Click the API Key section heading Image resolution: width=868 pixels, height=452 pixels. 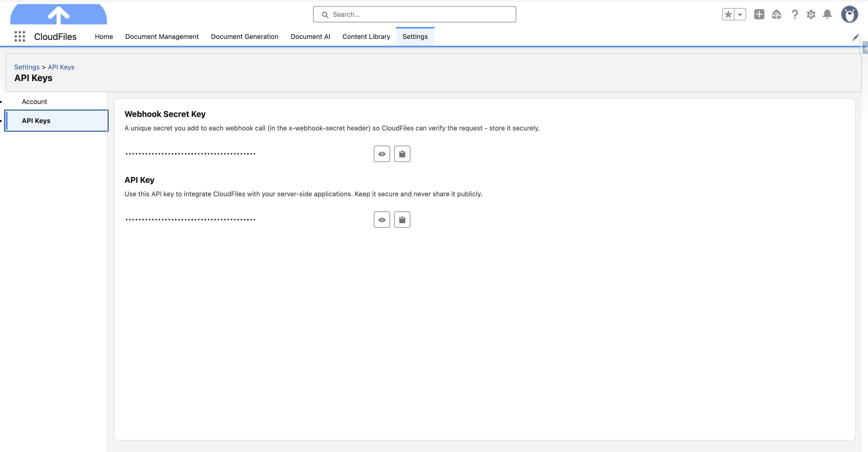click(139, 180)
